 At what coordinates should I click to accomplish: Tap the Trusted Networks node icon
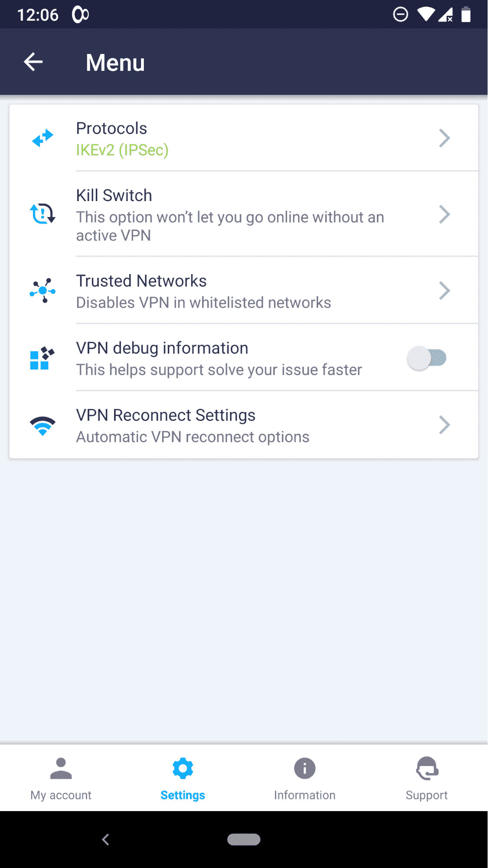point(43,290)
